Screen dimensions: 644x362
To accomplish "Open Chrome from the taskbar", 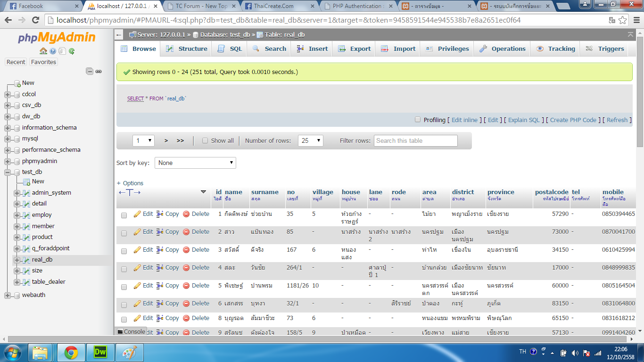I will pyautogui.click(x=71, y=352).
